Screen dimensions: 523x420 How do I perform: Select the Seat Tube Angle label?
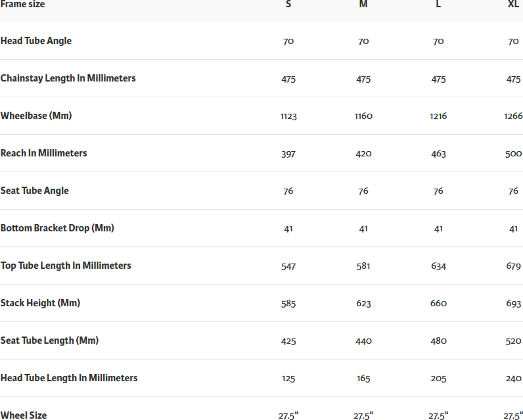tap(34, 191)
